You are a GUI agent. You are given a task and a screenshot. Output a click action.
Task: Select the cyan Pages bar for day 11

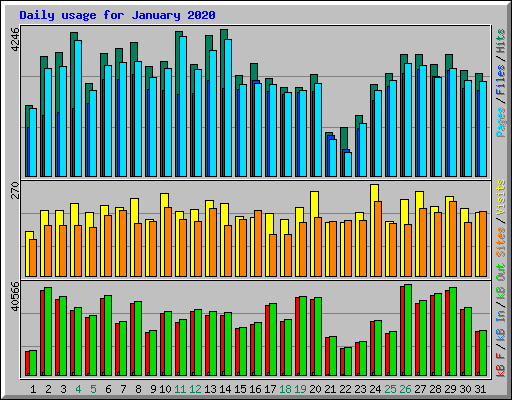point(183,106)
